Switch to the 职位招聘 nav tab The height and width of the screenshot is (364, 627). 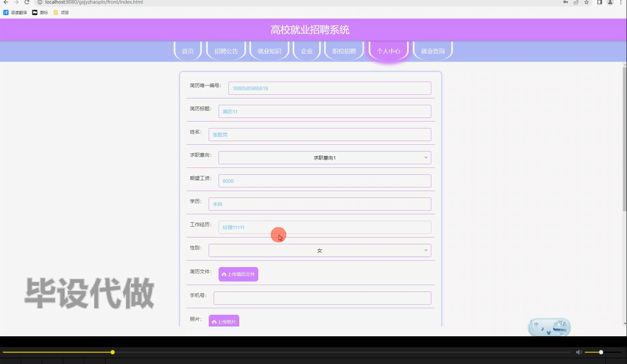pos(344,51)
